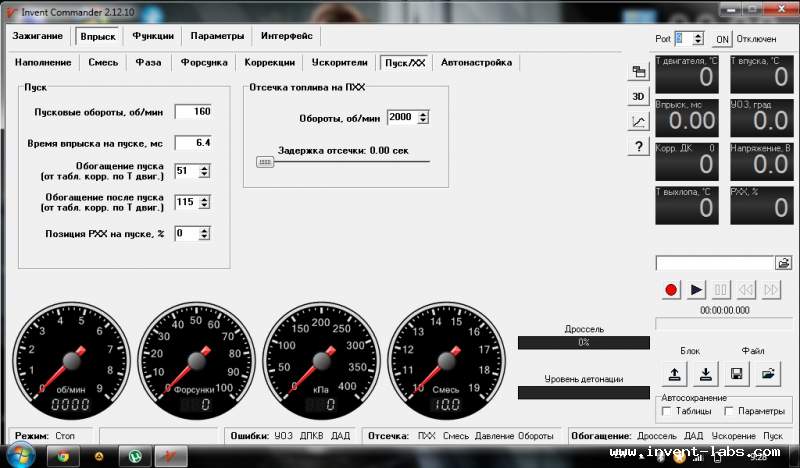Upload to block with up-arrow icon

674,375
